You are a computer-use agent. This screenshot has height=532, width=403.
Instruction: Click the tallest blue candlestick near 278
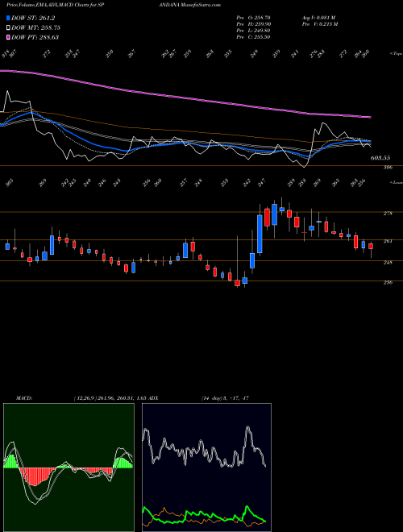pyautogui.click(x=260, y=234)
